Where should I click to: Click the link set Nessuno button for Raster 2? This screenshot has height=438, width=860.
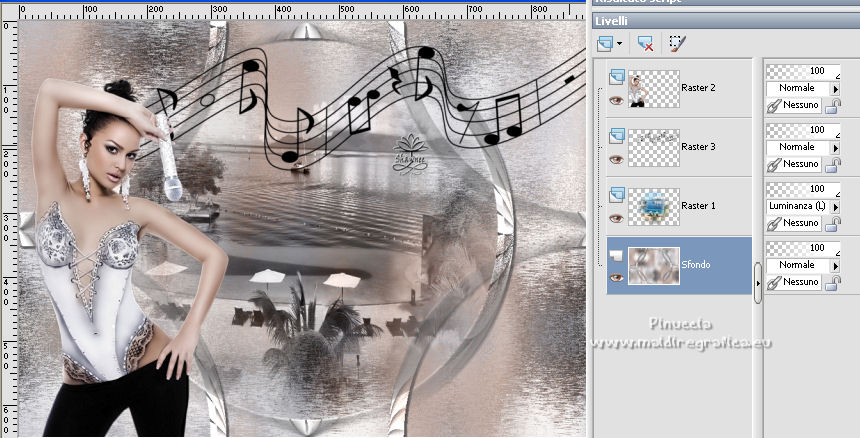(x=794, y=105)
